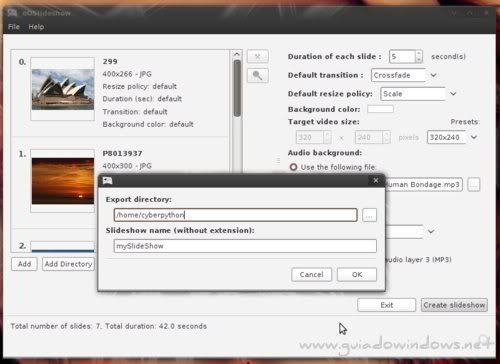
Task: Click the slide settings tools icon
Action: (258, 57)
